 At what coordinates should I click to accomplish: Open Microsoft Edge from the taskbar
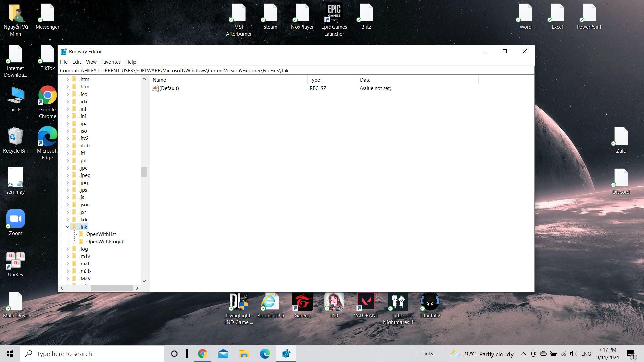click(x=265, y=353)
